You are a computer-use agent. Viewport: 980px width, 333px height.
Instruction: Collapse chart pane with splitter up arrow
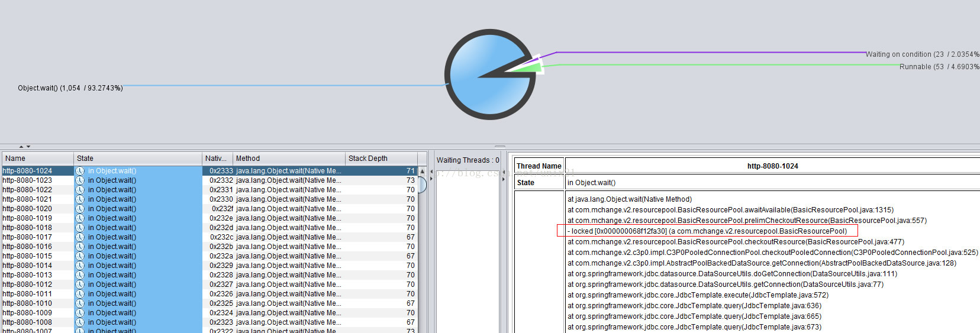[x=21, y=146]
